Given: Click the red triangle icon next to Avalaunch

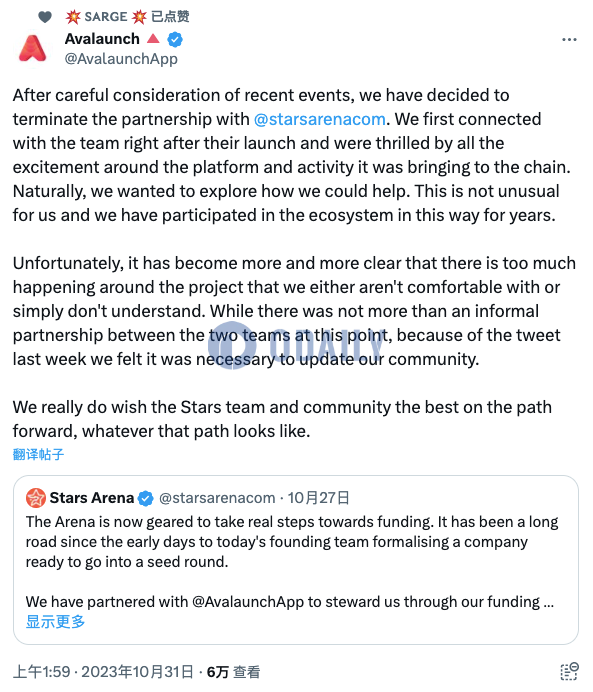Looking at the screenshot, I should (153, 38).
